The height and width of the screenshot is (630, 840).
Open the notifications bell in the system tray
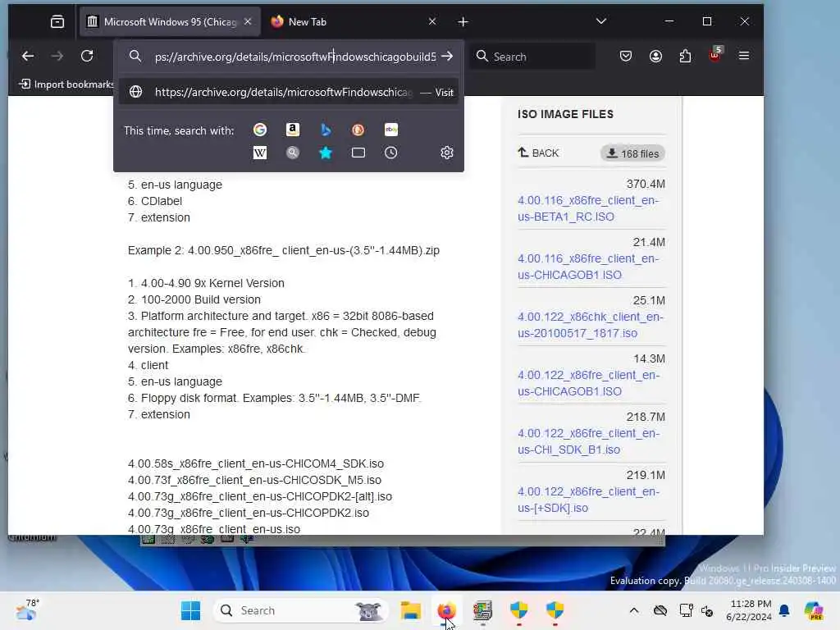(x=784, y=610)
